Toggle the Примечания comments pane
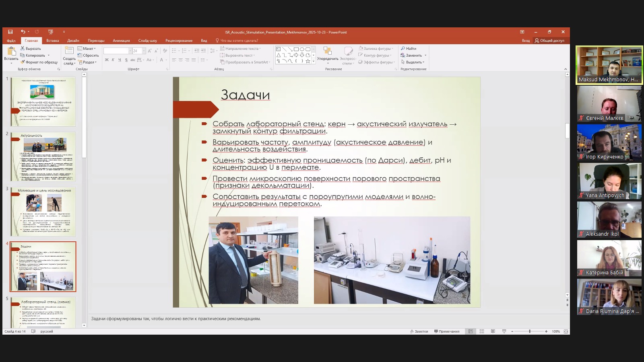The width and height of the screenshot is (644, 362). (447, 331)
